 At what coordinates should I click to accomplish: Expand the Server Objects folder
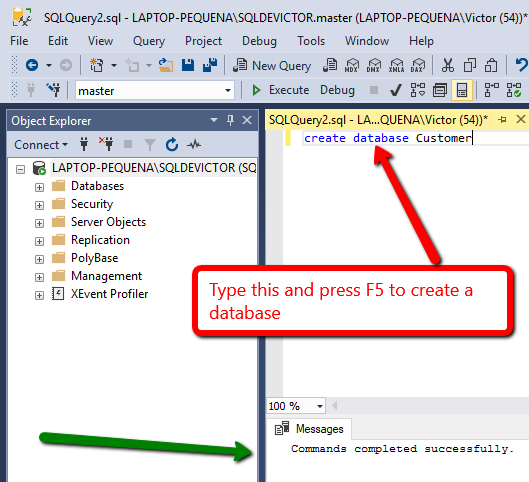[x=39, y=223]
